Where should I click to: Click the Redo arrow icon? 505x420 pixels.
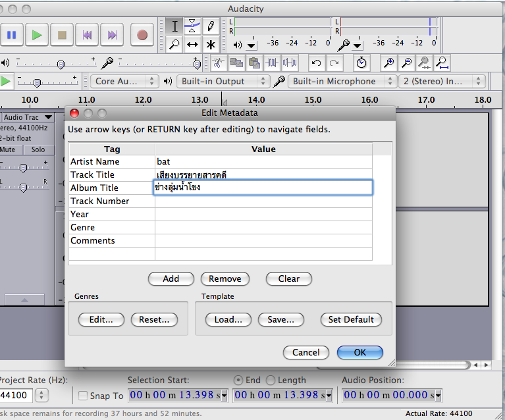click(x=334, y=63)
